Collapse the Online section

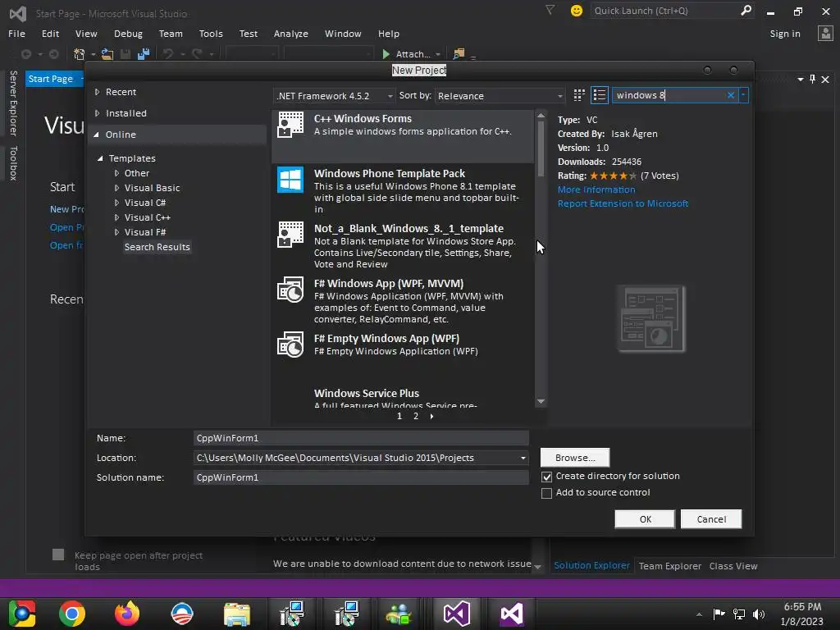point(97,135)
